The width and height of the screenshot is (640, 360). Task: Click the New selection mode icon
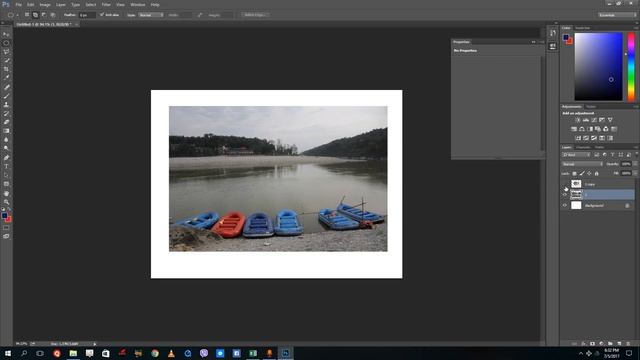pos(27,15)
